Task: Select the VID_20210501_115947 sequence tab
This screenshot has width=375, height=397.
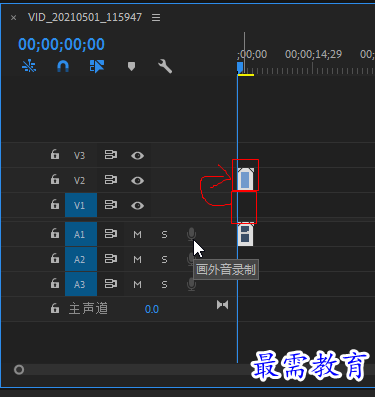Action: (85, 17)
